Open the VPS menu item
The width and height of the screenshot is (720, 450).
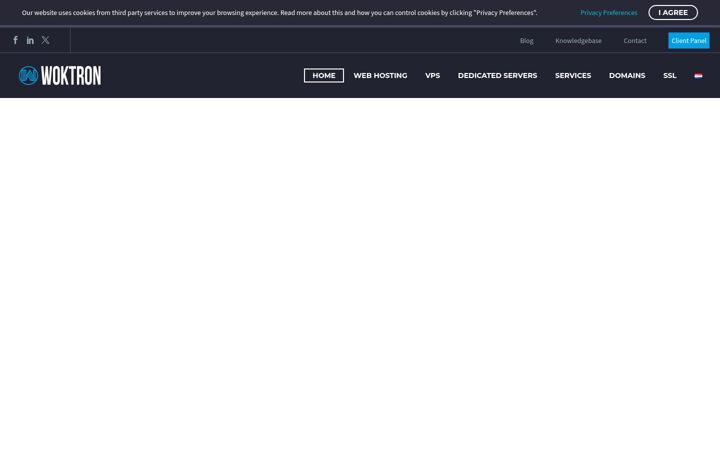433,75
